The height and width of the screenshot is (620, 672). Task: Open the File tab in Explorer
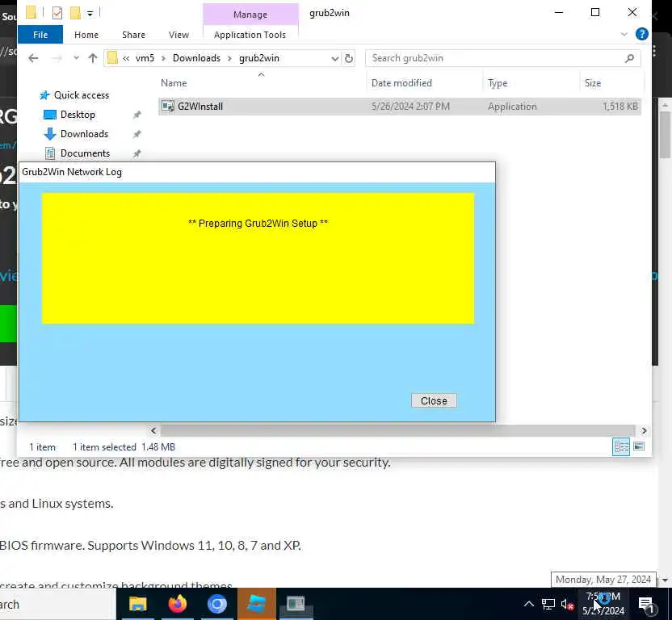coord(40,35)
